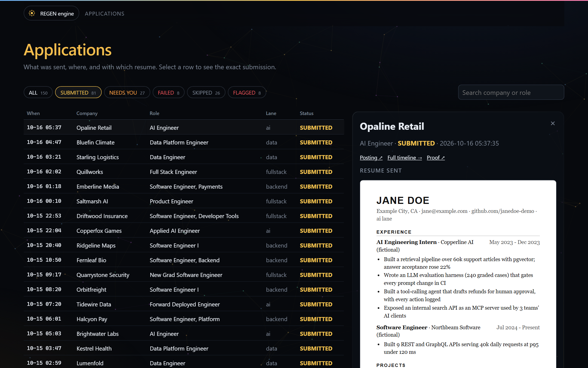Click the Lane column header
This screenshot has height=368, width=588.
[x=271, y=113]
